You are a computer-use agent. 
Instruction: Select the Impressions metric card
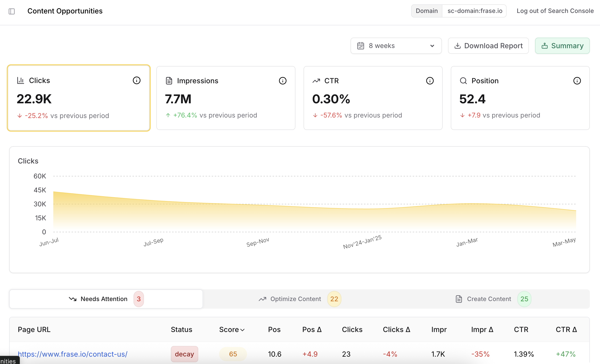click(226, 98)
